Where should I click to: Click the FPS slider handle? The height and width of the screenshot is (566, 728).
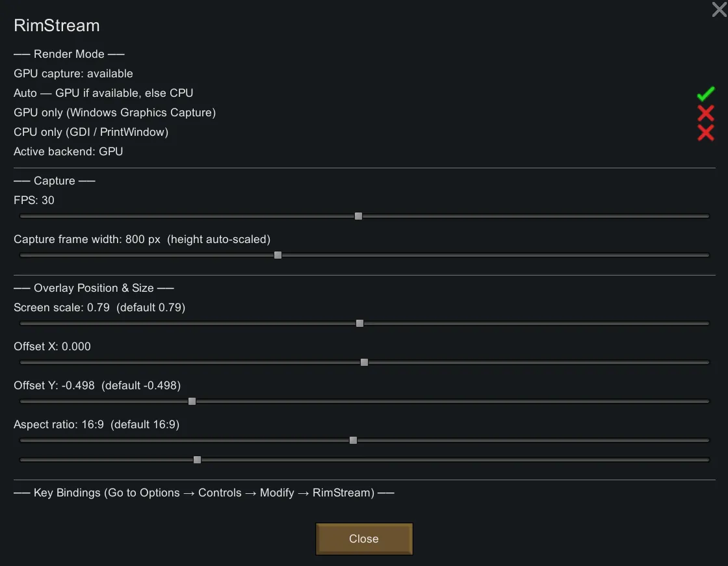click(x=358, y=216)
